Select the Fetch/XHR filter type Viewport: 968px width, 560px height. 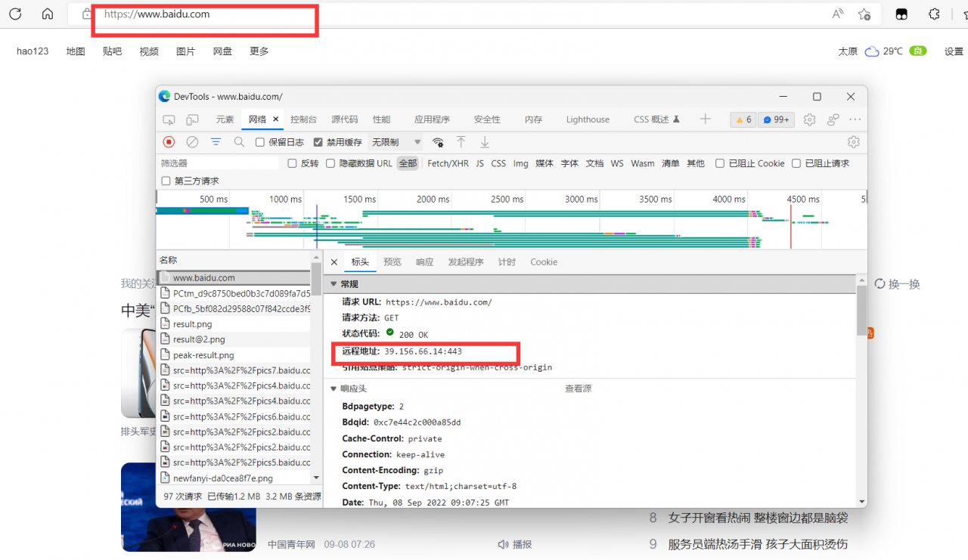(x=448, y=163)
